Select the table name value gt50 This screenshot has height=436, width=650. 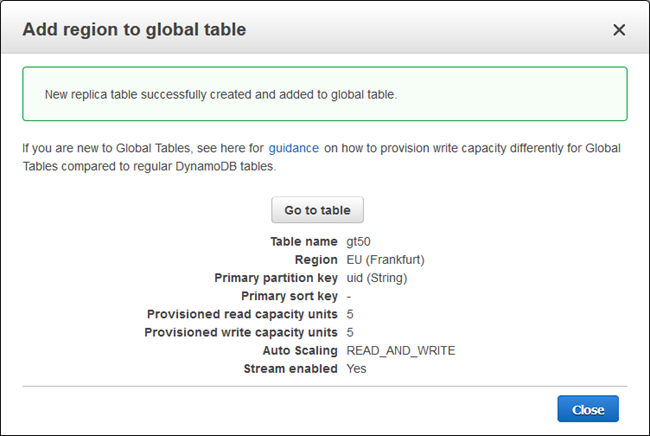(x=360, y=242)
